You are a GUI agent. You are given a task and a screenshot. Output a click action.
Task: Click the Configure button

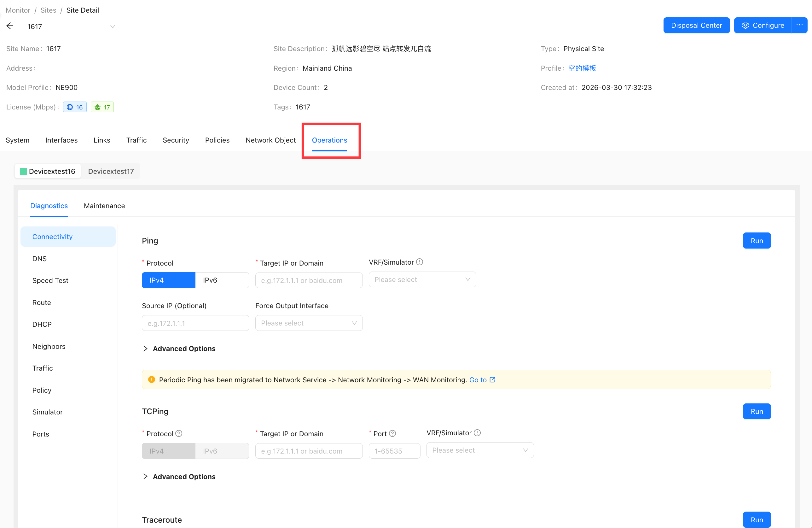click(763, 25)
